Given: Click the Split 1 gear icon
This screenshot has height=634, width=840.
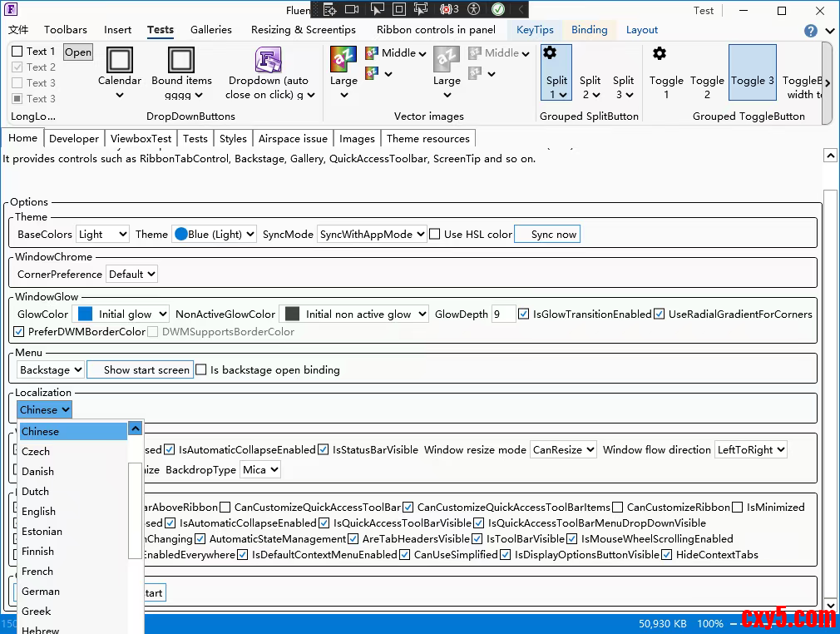Looking at the screenshot, I should (x=550, y=53).
